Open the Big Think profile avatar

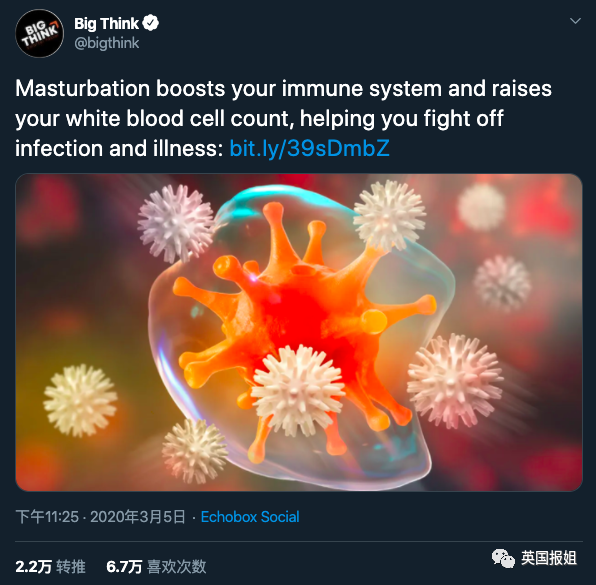[x=40, y=34]
